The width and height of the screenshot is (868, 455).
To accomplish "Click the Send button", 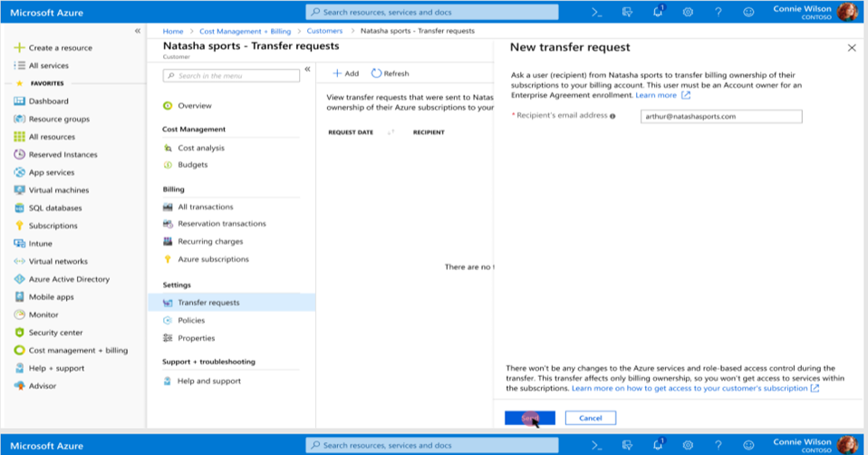I will [530, 418].
